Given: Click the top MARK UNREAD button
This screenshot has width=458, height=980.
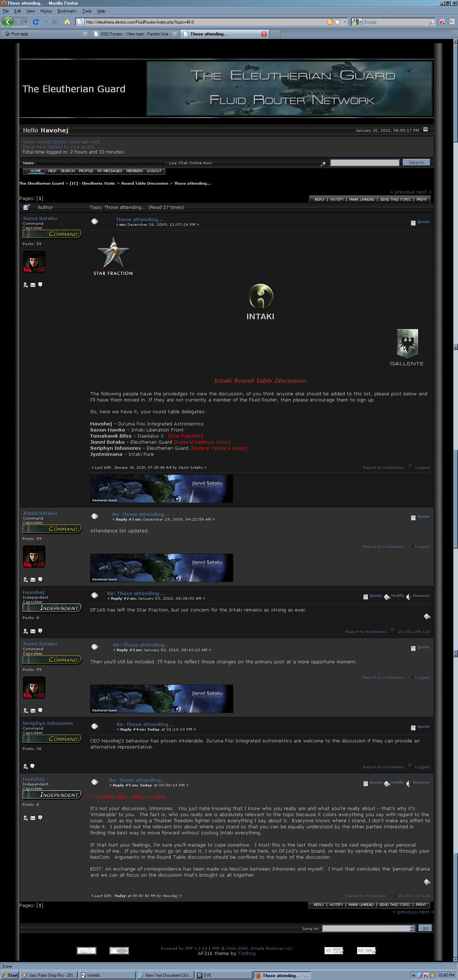Looking at the screenshot, I should click(361, 199).
